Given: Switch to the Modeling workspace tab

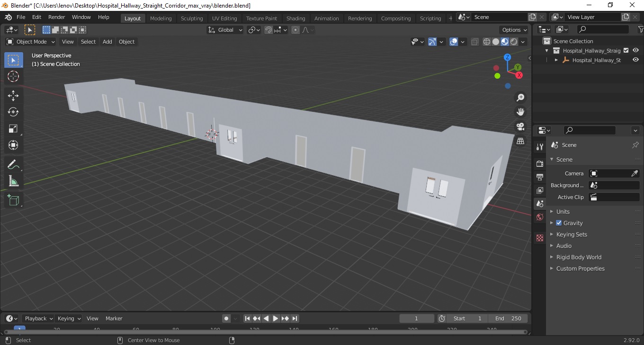Looking at the screenshot, I should [161, 18].
